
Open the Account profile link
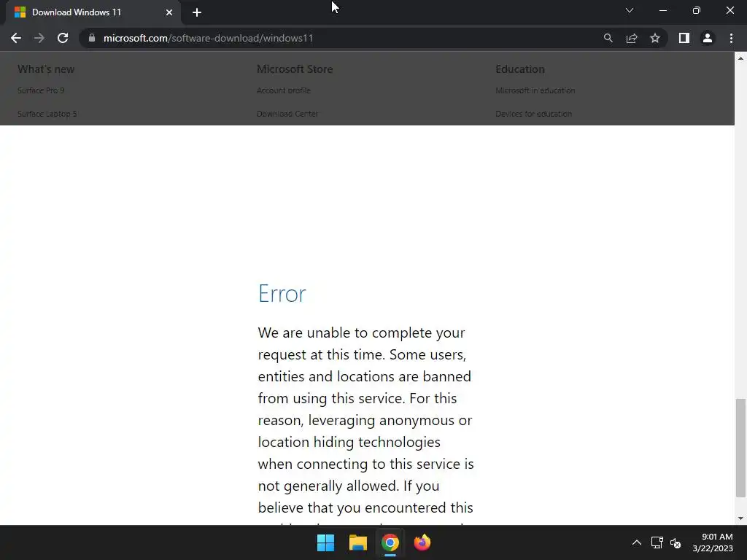click(x=284, y=90)
